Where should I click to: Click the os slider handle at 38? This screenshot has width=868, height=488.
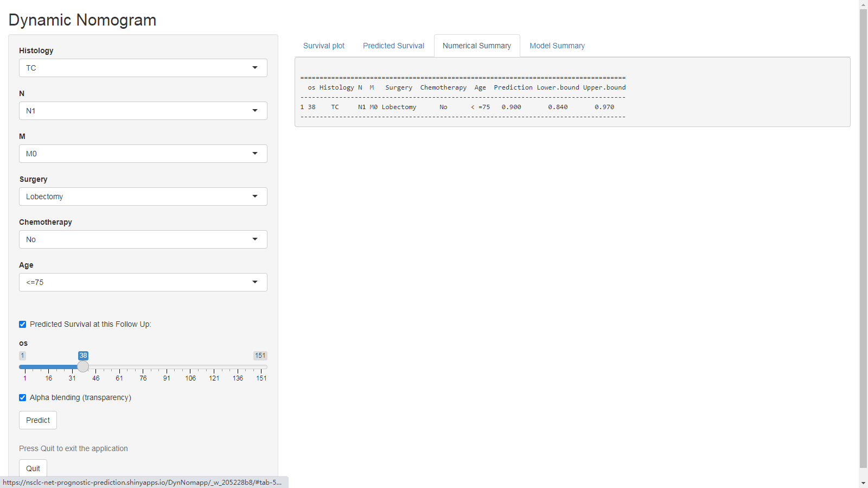click(83, 367)
